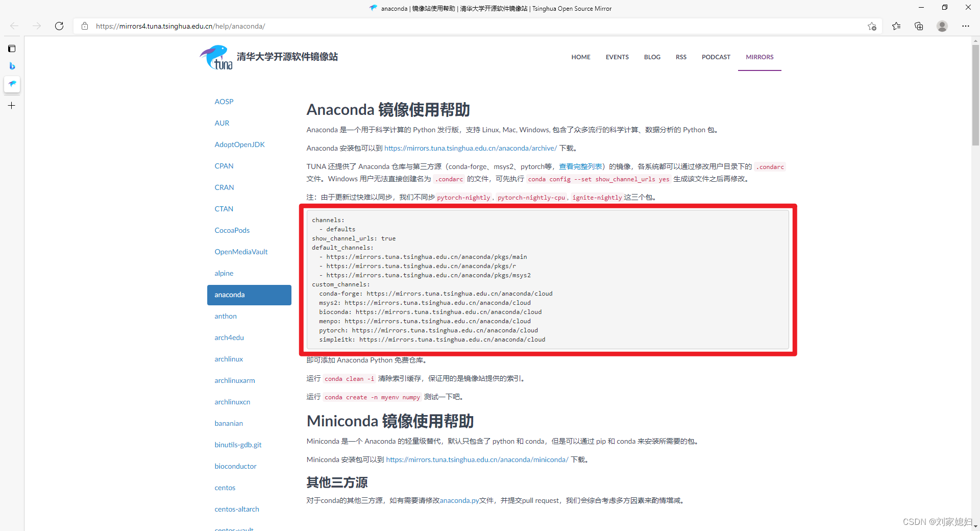Open CTAN help in the sidebar

224,209
